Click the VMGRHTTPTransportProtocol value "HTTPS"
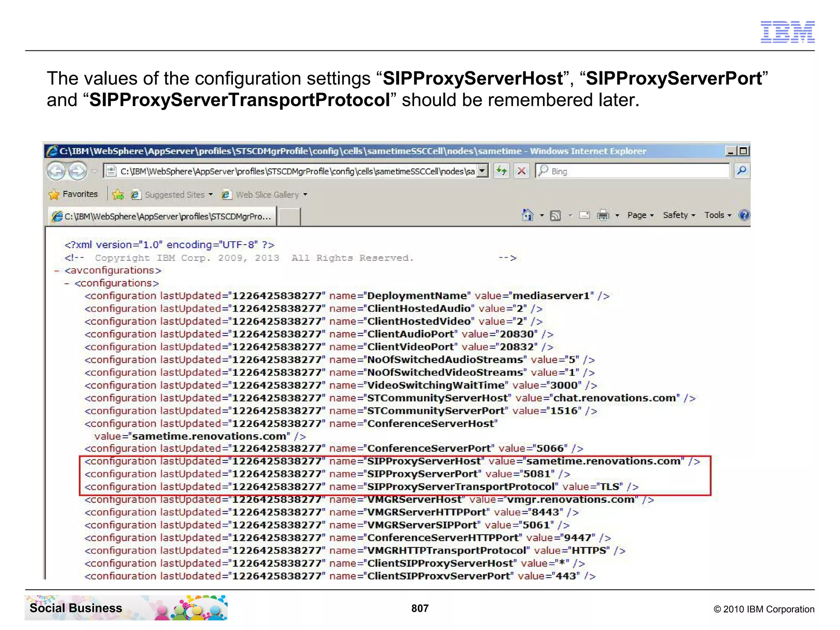The image size is (840, 630). click(x=589, y=550)
